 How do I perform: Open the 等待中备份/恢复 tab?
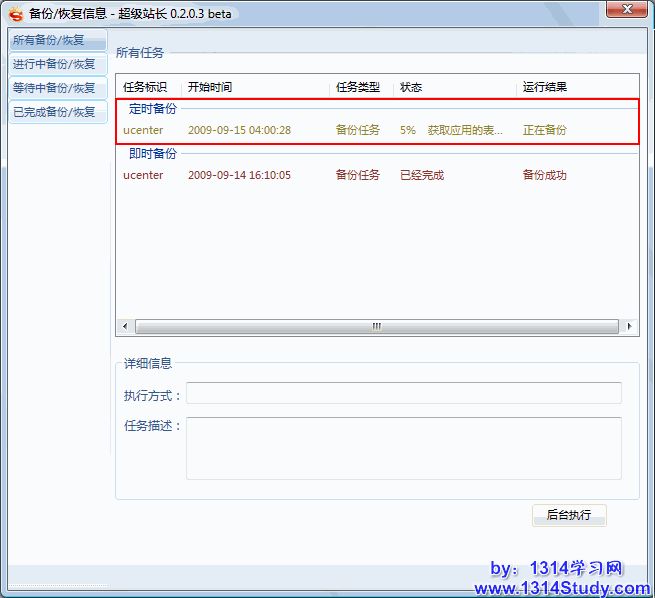tap(57, 88)
